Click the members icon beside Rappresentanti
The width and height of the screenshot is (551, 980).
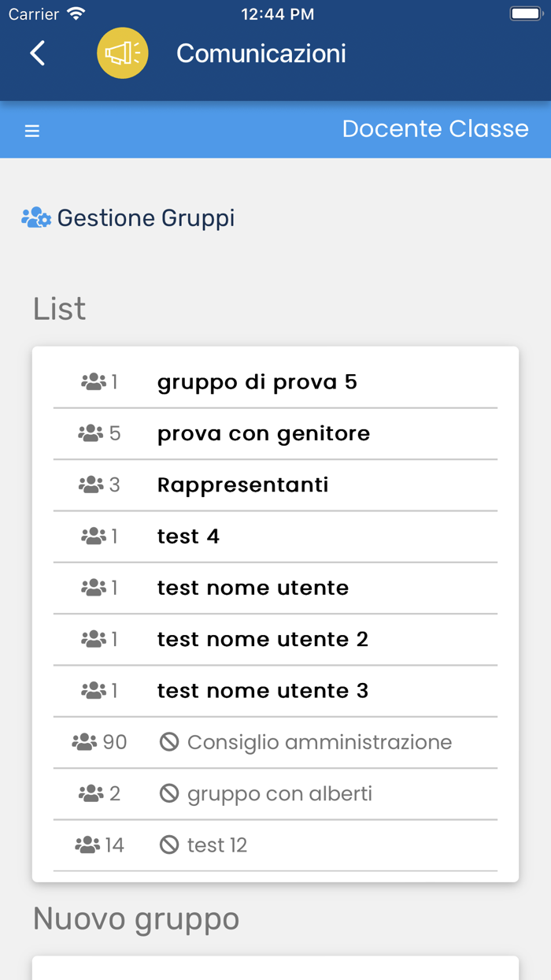click(92, 484)
